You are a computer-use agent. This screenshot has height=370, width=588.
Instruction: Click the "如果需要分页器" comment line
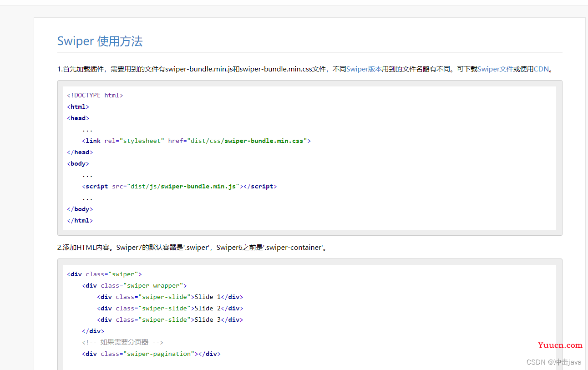click(122, 342)
